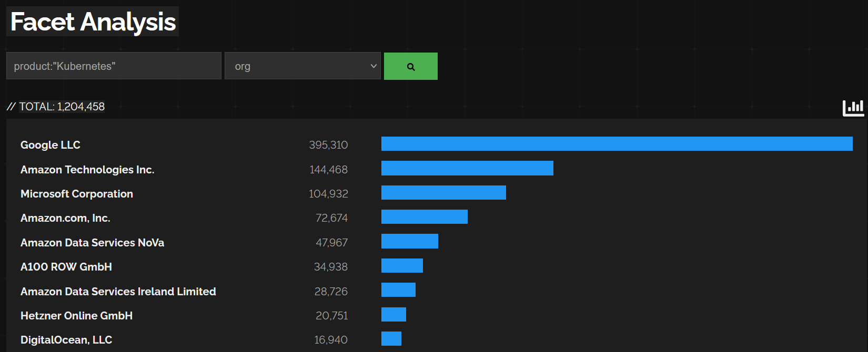The width and height of the screenshot is (868, 352).
Task: Click the Amazon Technologies bar in chart
Action: [x=467, y=168]
